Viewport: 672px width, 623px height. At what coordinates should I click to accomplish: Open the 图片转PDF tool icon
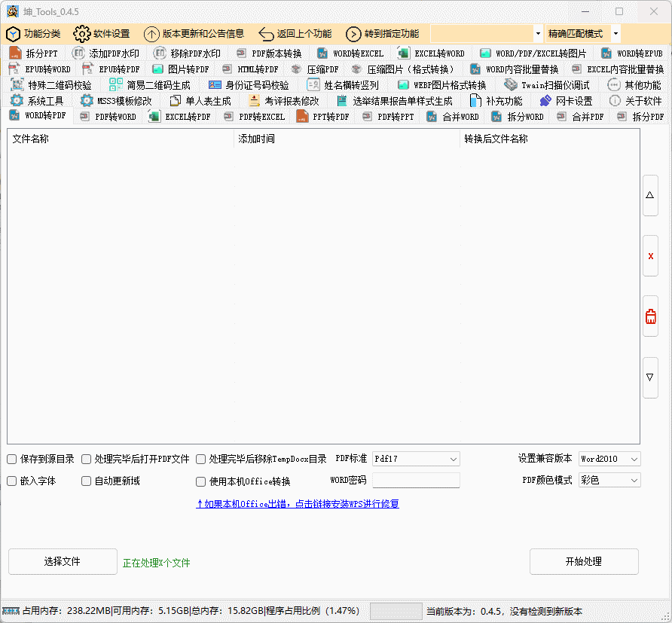[x=157, y=69]
